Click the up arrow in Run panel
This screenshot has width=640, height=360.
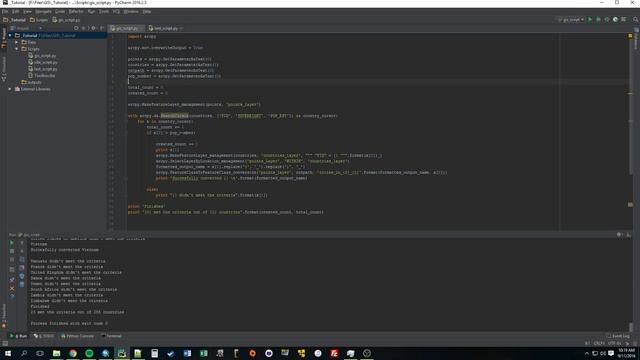(22, 243)
